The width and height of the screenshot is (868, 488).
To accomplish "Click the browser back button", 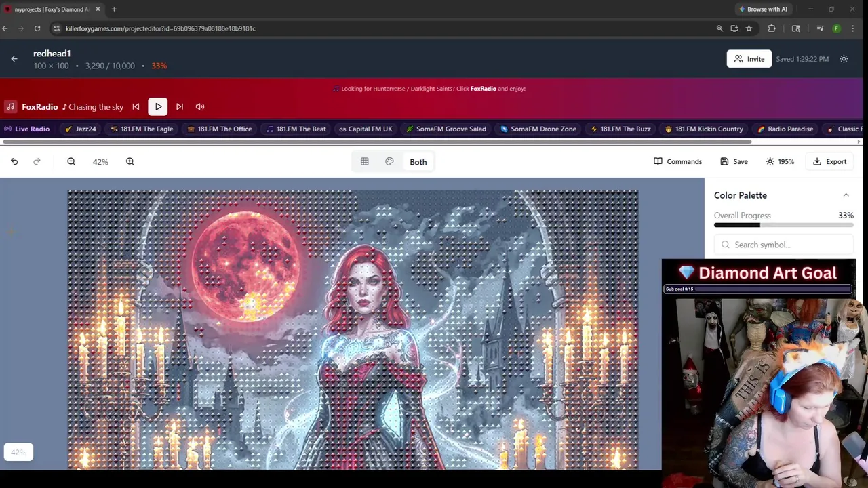I will [x=5, y=28].
